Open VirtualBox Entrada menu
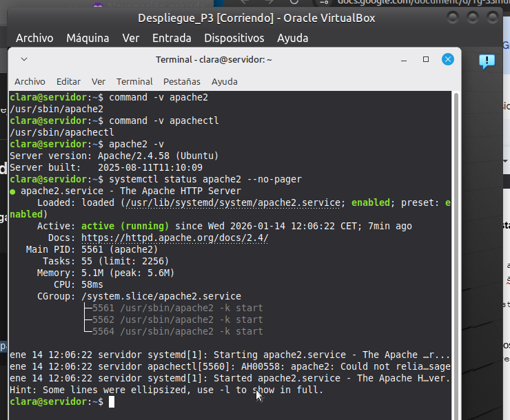510x420 pixels. click(172, 38)
